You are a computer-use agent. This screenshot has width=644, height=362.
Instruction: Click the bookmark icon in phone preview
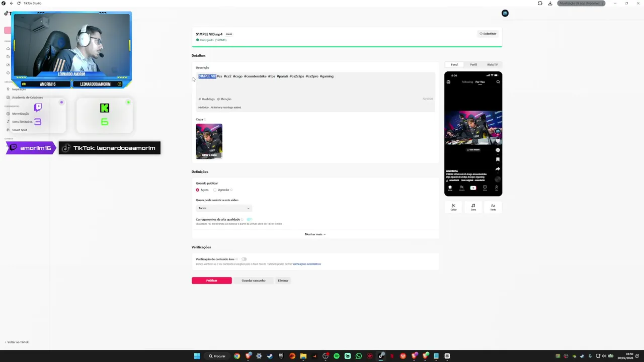[x=498, y=159]
